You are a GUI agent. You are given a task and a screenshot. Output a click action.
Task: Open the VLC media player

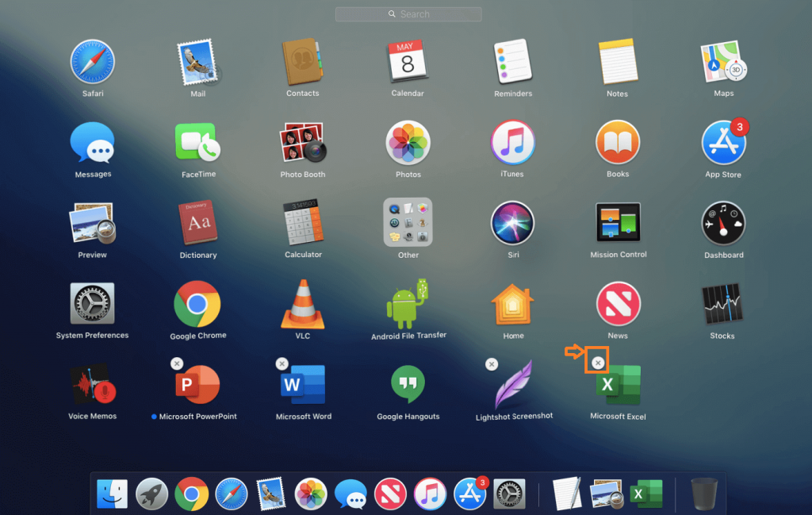[x=302, y=304]
